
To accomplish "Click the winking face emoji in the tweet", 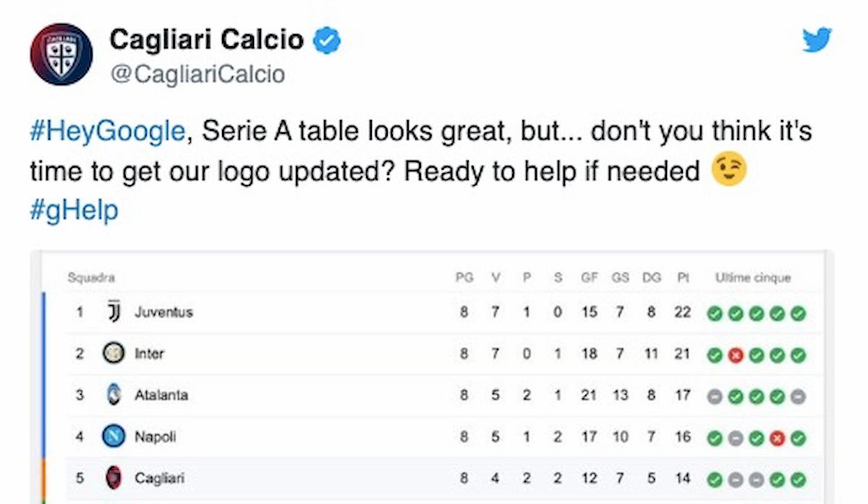I will [x=728, y=170].
